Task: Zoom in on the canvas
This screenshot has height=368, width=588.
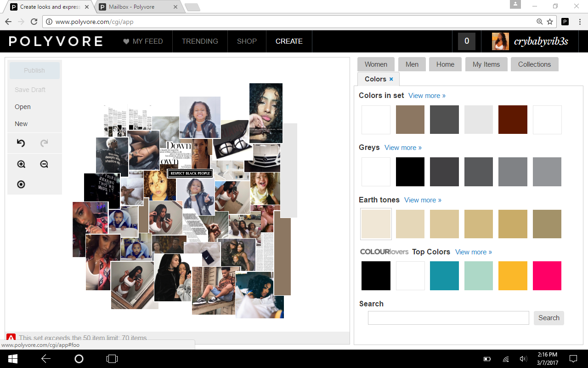Action: [x=21, y=164]
